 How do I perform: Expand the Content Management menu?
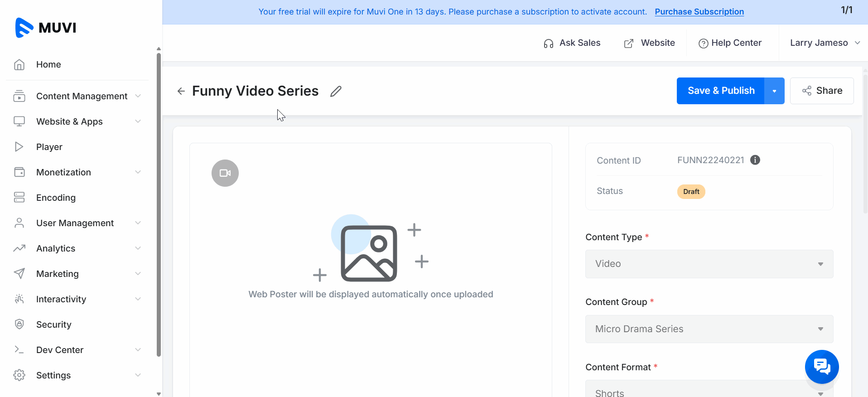pos(82,96)
